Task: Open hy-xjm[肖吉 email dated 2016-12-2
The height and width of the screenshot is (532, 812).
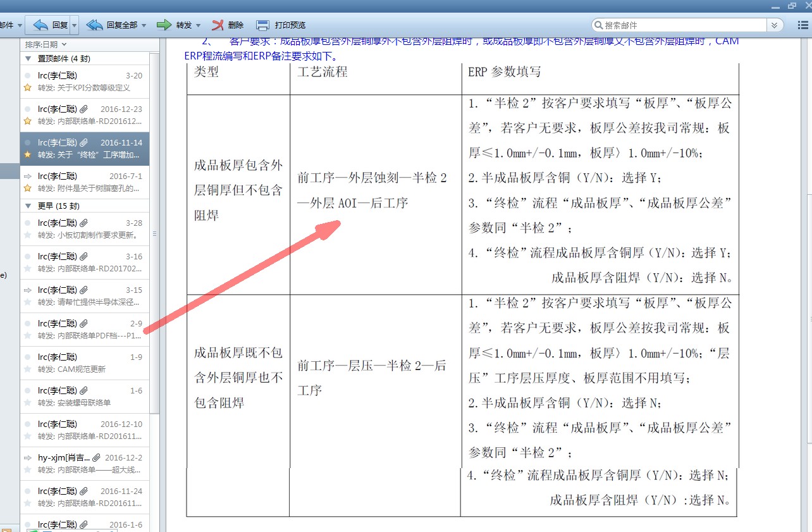Action: 85,464
